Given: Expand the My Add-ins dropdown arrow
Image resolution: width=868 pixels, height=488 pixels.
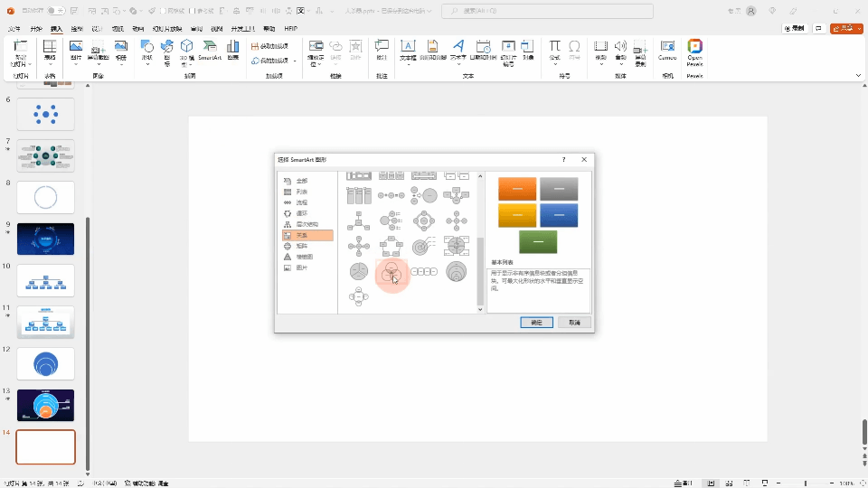Looking at the screenshot, I should pyautogui.click(x=295, y=61).
